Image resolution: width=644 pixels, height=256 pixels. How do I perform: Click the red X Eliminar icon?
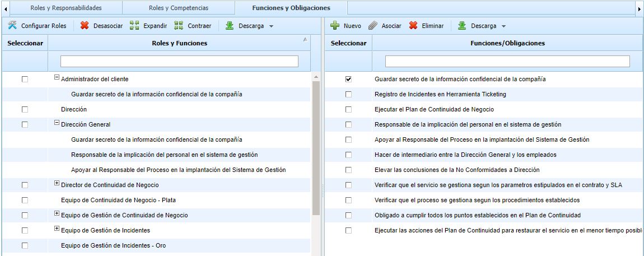413,26
